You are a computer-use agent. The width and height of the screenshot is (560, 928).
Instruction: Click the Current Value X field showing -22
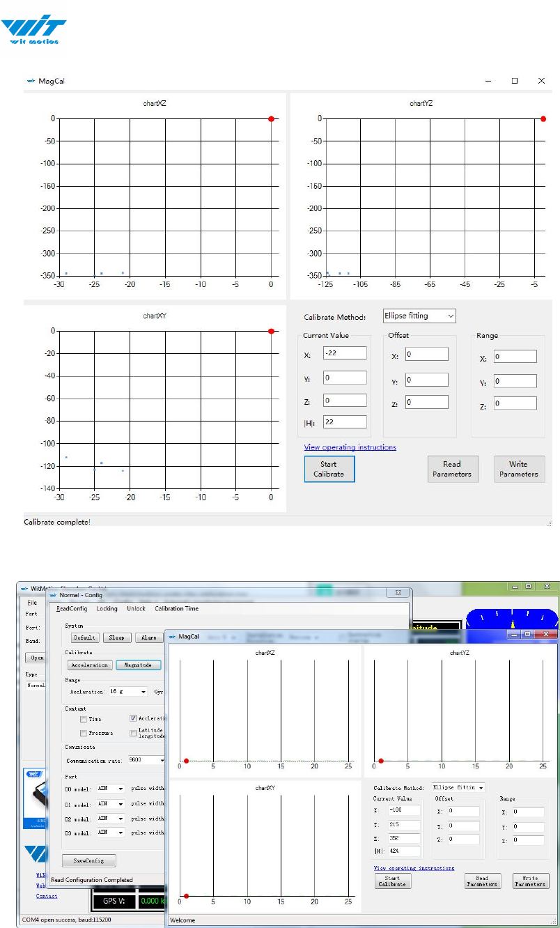click(345, 353)
